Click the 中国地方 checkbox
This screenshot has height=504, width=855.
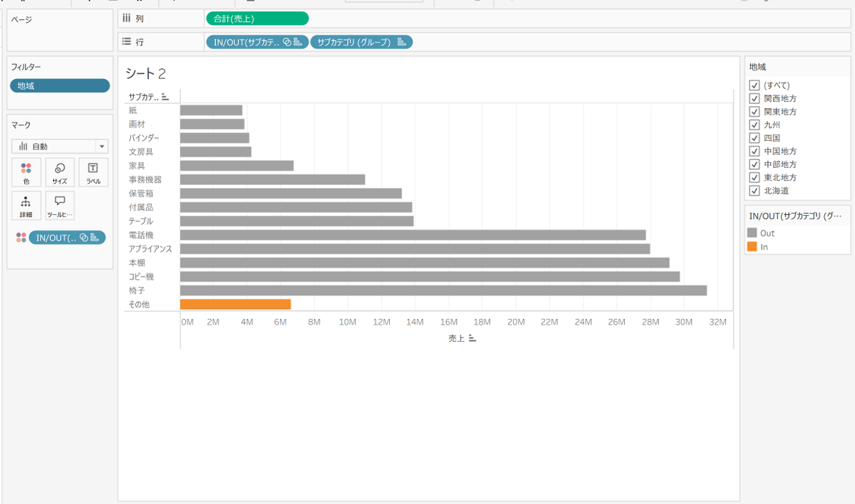[755, 152]
